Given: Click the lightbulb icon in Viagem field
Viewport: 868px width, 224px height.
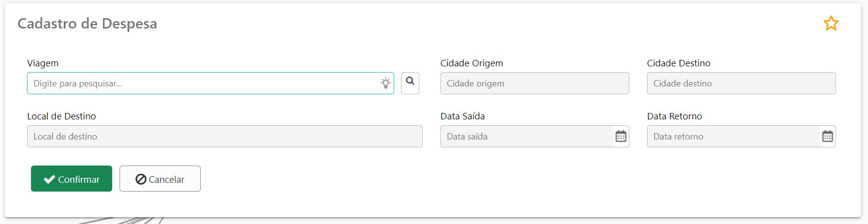Looking at the screenshot, I should click(x=386, y=83).
